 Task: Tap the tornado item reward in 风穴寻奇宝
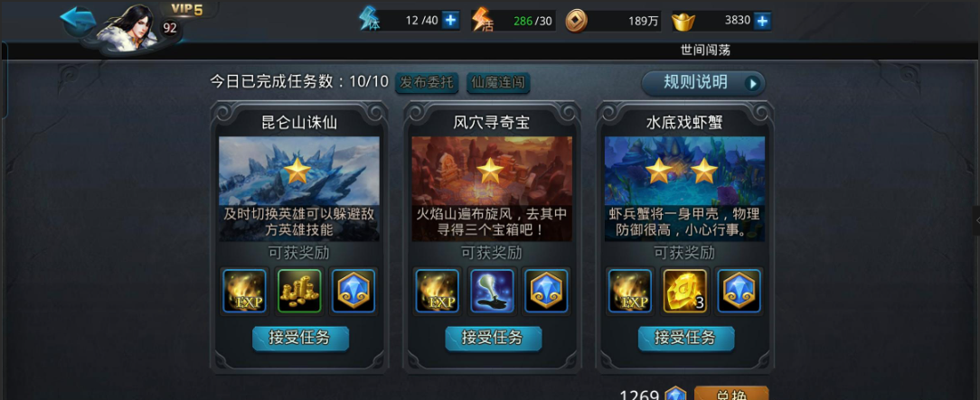[491, 291]
